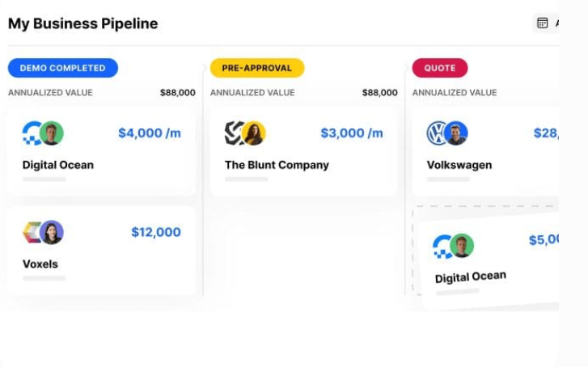Click owner avatar on Quote column Digital Ocean card
The width and height of the screenshot is (588, 367).
(462, 246)
